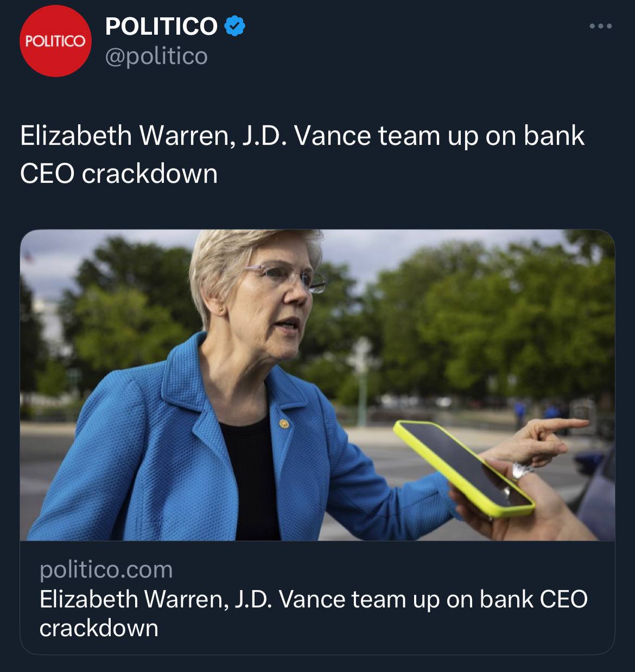Open the @politico handle link
635x672 pixels.
click(x=156, y=56)
